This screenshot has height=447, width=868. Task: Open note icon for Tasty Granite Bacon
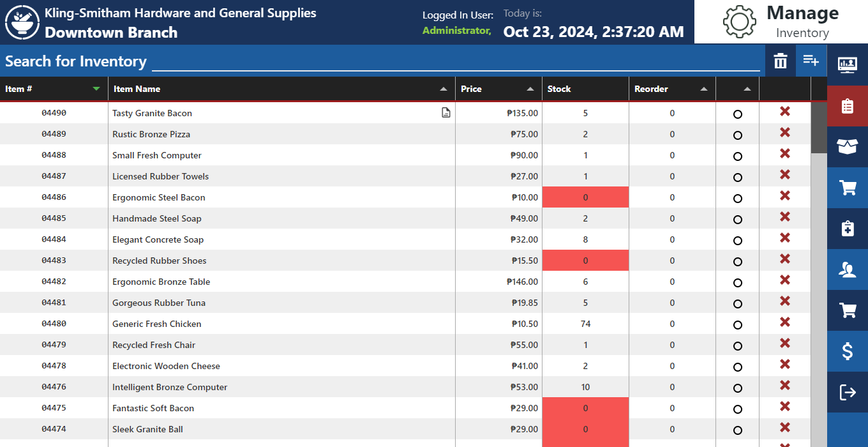click(x=446, y=113)
